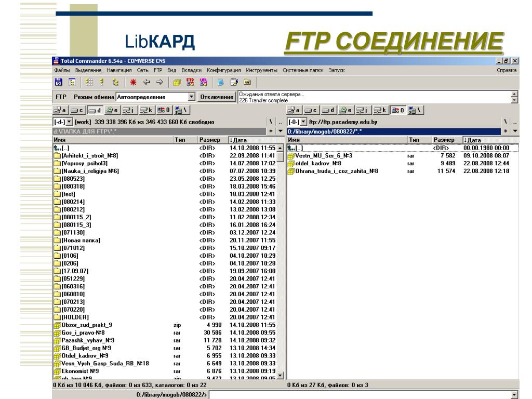Image resolution: width=532 pixels, height=399 pixels.
Task: Select drive a in the right panel drive bar
Action: point(294,110)
